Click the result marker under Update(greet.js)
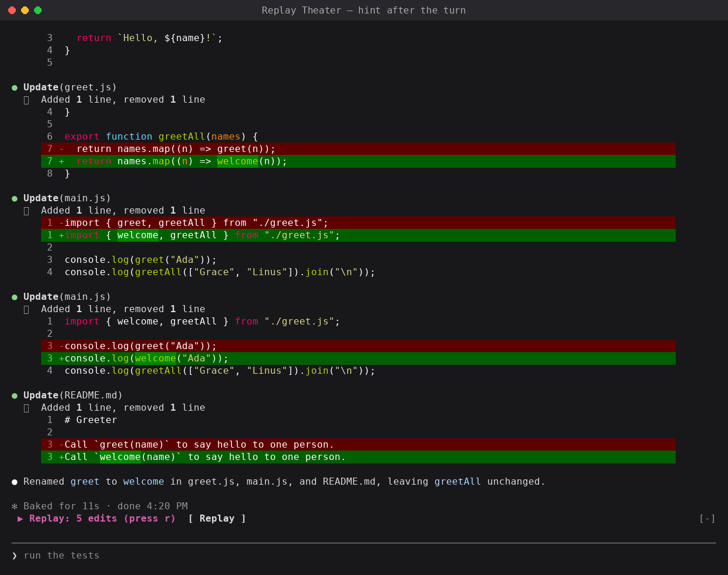Image resolution: width=728 pixels, height=575 pixels. [x=26, y=100]
